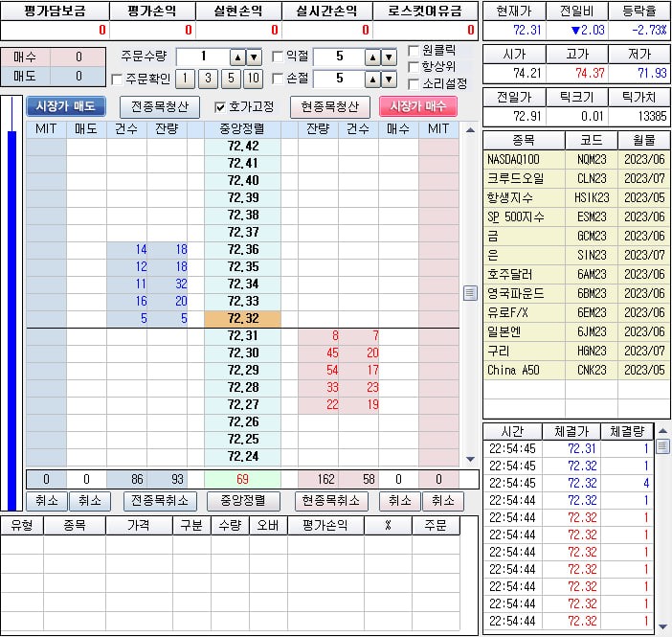
Task: Enable the 손절 checkbox
Action: click(278, 79)
